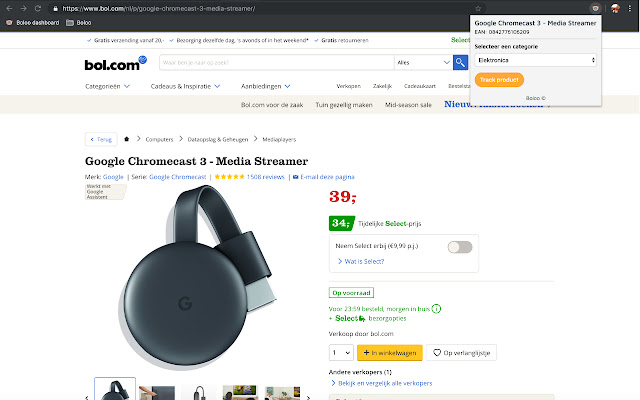This screenshot has height=400, width=640.
Task: Click the home breadcrumb icon
Action: 126,139
